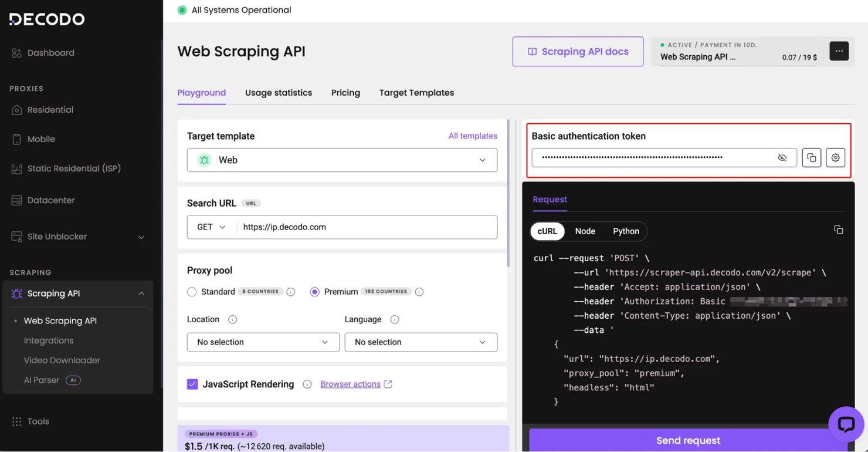Open the Language No selection dropdown
Screen dimensions: 868x452
pyautogui.click(x=421, y=342)
